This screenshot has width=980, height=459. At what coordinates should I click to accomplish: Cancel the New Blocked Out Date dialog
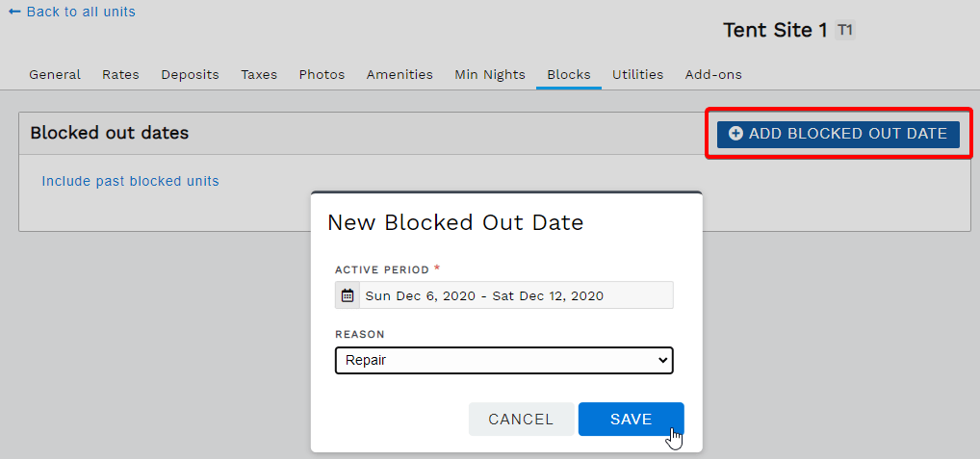(x=521, y=420)
